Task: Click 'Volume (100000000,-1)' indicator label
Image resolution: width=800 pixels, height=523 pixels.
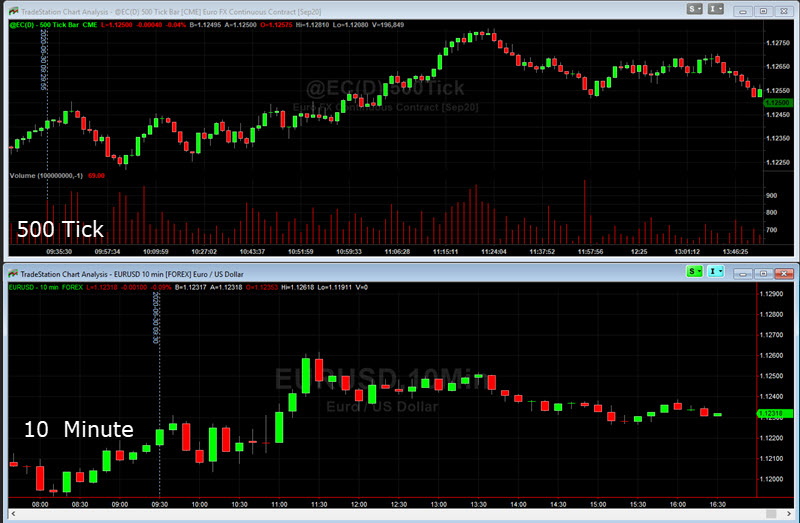Action: tap(46, 176)
